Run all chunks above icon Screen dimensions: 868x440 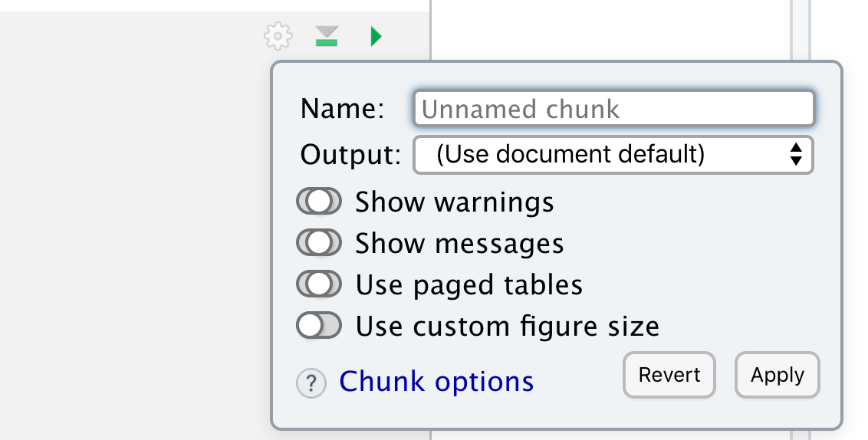tap(327, 36)
